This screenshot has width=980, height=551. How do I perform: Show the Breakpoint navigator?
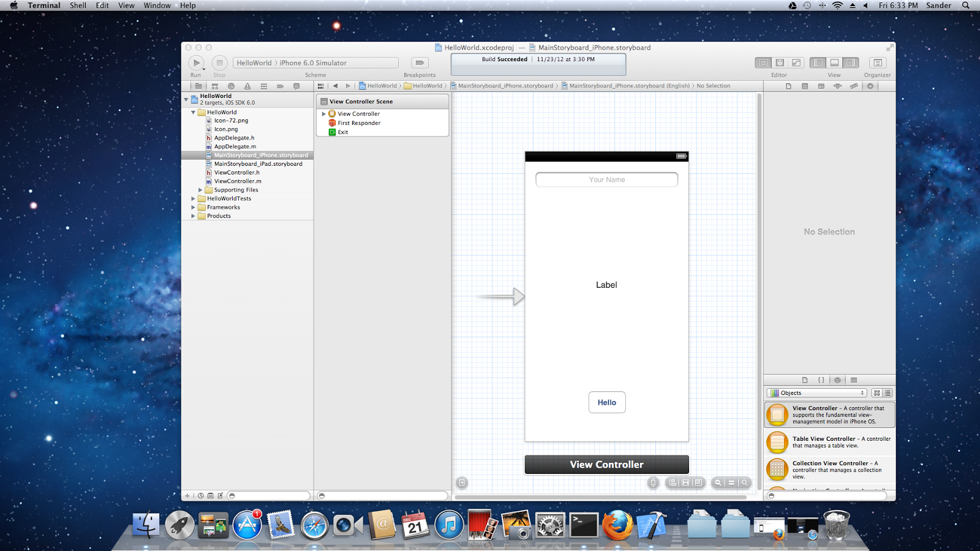point(280,86)
